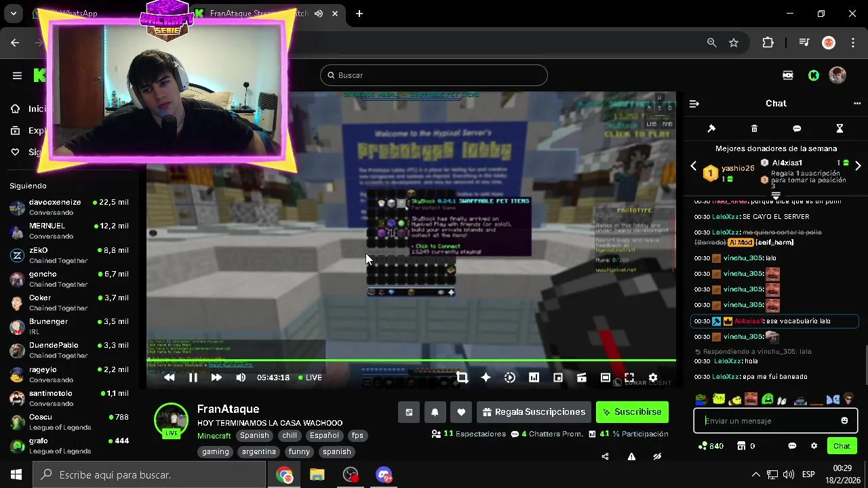Open the Minecraft category link
This screenshot has height=488, width=868.
point(214,436)
